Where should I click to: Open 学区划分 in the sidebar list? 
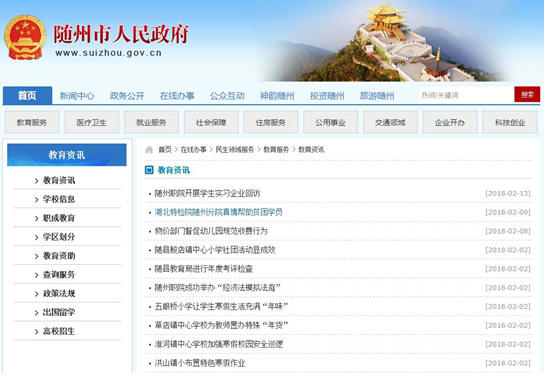[x=59, y=237]
